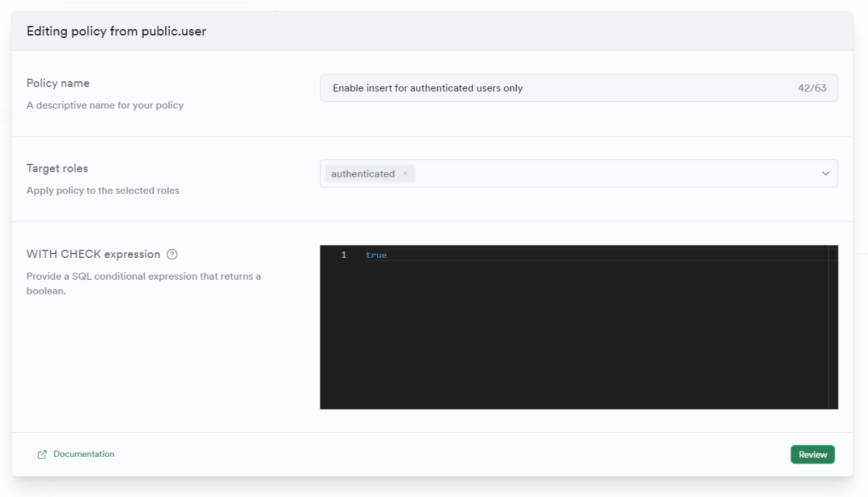
Task: Click the authenticated role chip label
Action: 363,174
